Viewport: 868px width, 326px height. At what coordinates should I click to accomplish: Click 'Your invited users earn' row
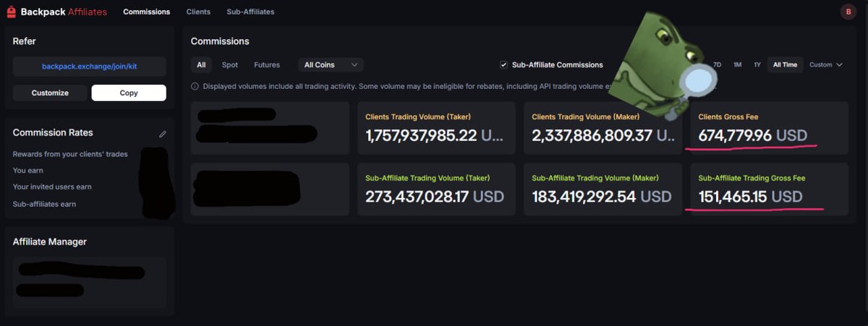52,187
